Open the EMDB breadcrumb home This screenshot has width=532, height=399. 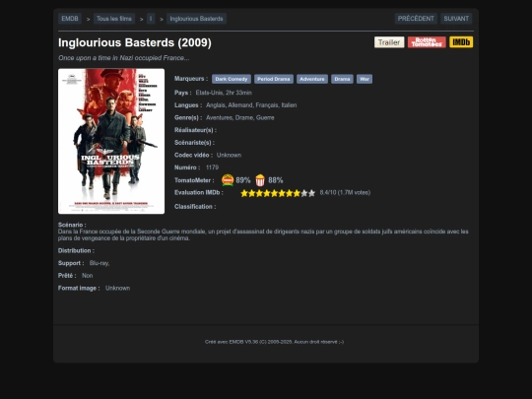click(x=70, y=19)
